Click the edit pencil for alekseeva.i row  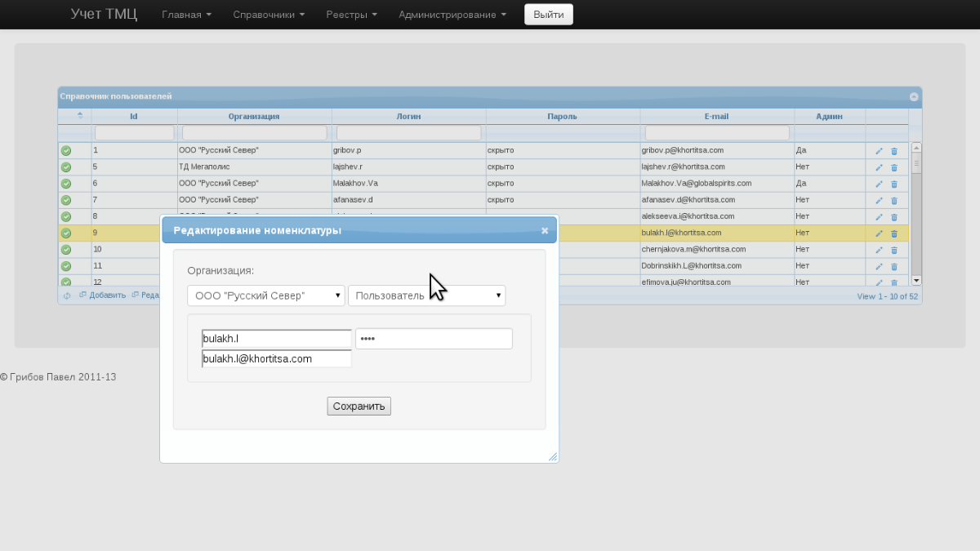pos(879,217)
